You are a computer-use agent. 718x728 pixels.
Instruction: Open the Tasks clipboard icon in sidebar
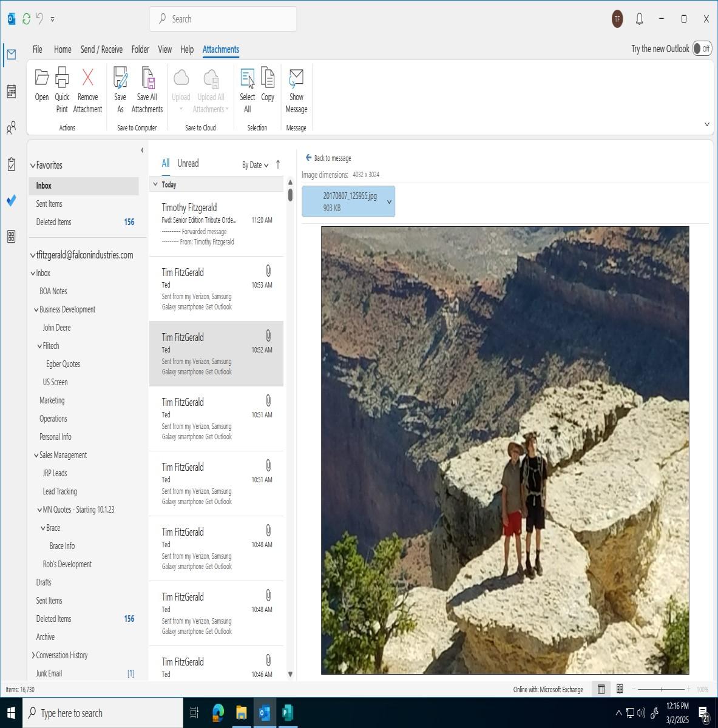(11, 164)
